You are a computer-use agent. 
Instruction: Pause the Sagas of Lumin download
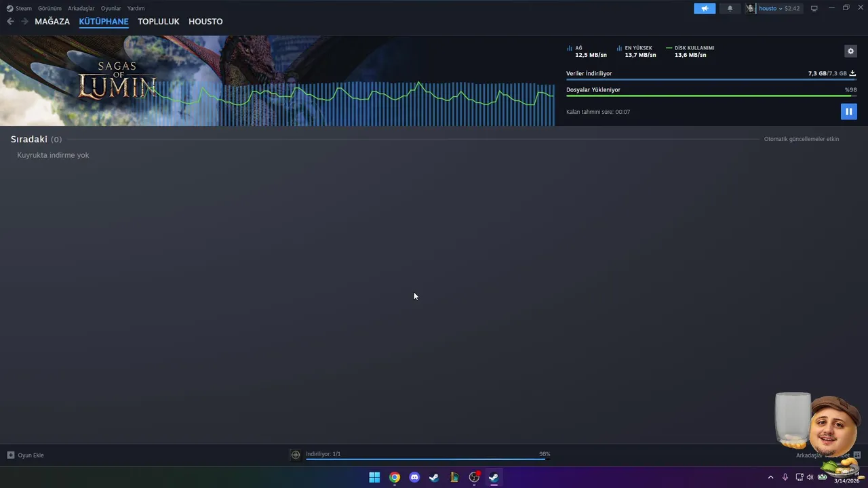pyautogui.click(x=848, y=111)
